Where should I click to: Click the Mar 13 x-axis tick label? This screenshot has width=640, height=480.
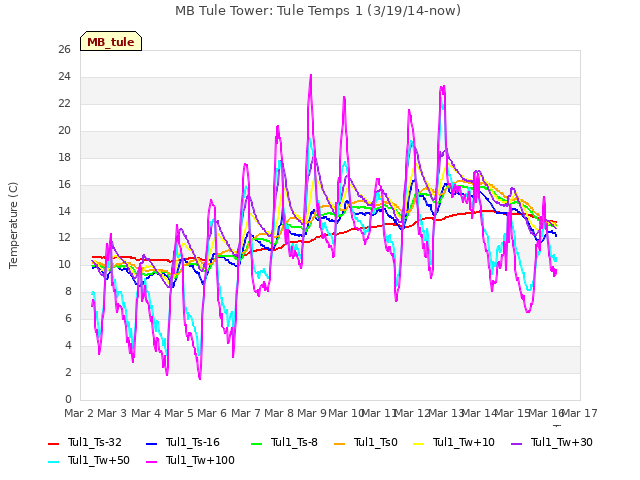point(447,413)
